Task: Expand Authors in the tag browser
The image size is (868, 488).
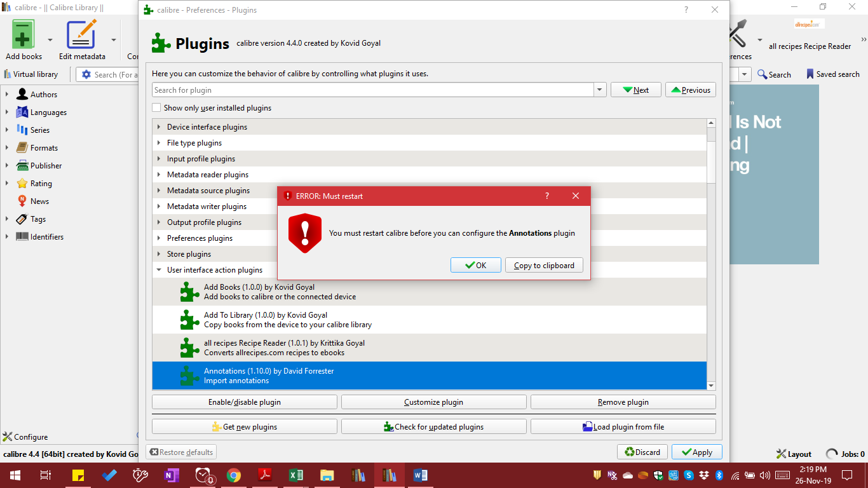Action: pyautogui.click(x=7, y=95)
